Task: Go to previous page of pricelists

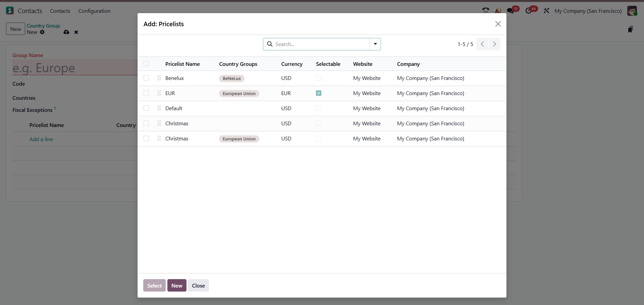Action: pos(482,44)
